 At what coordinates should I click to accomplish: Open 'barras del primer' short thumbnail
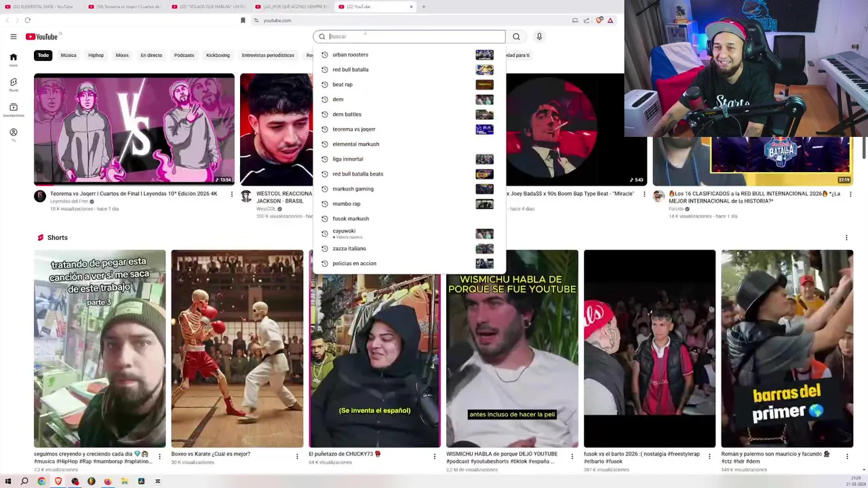(x=787, y=348)
